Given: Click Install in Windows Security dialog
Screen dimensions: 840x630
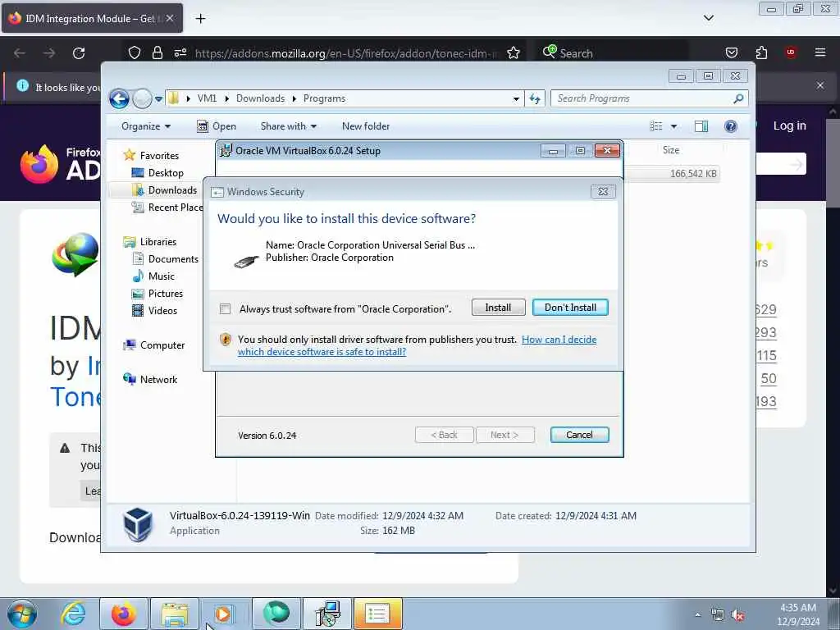Looking at the screenshot, I should (498, 308).
